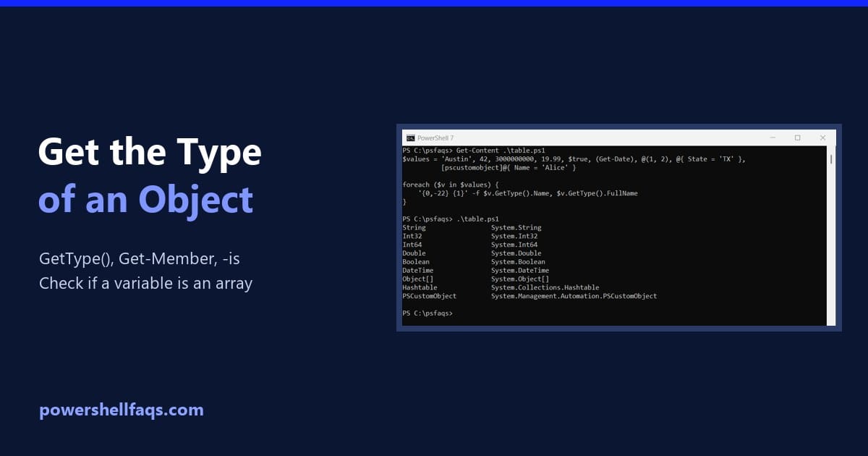Image resolution: width=868 pixels, height=456 pixels.
Task: Click the PowerShell console vertical scrollbar thumb
Action: (x=831, y=159)
